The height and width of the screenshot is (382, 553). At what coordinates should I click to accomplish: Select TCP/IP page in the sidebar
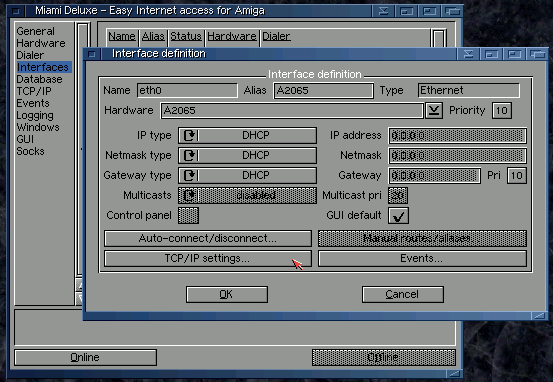[34, 91]
